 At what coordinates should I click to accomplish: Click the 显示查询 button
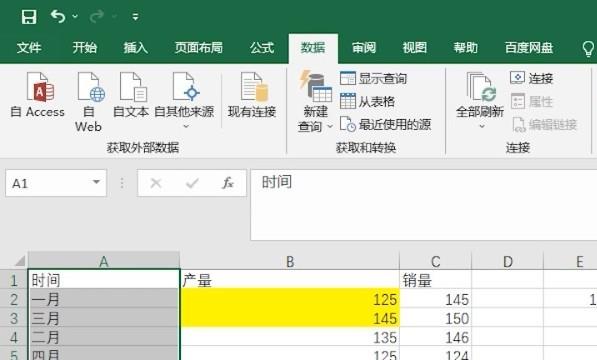[373, 78]
